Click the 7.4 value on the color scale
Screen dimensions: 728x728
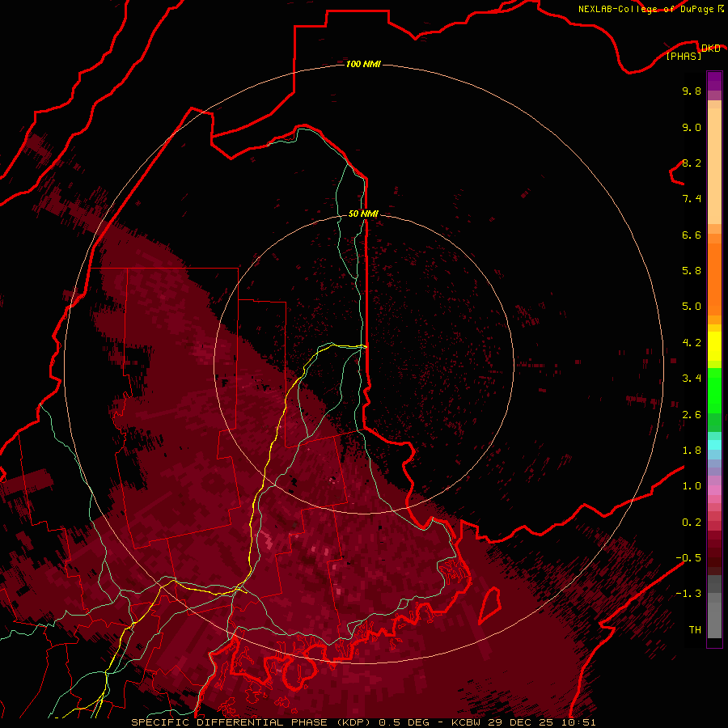coord(692,199)
